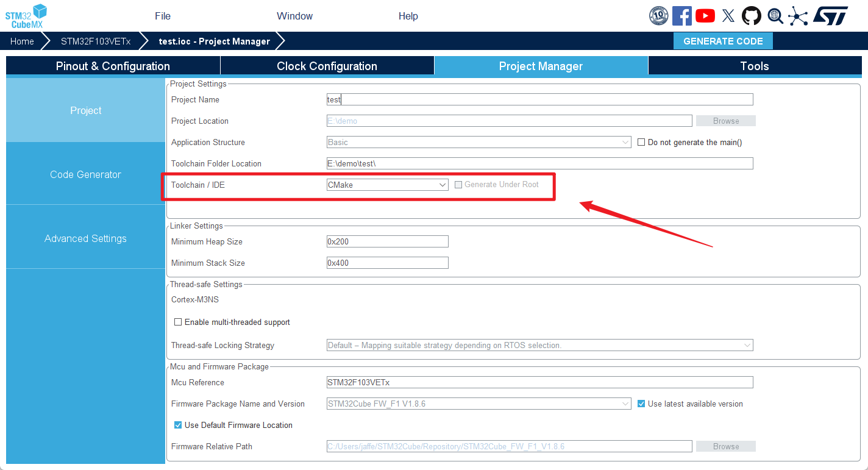Click the Mcu Reference field
Image resolution: width=868 pixels, height=470 pixels.
point(540,382)
